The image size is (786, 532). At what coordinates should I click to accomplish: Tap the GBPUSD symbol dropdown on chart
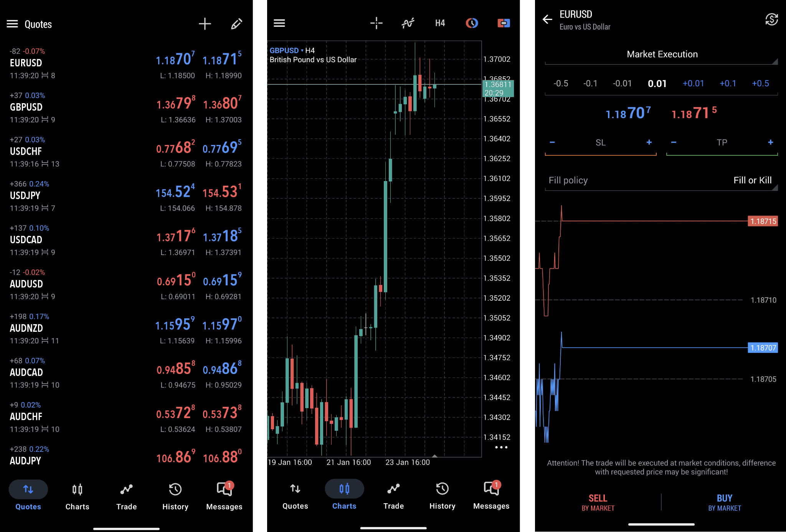pyautogui.click(x=286, y=51)
